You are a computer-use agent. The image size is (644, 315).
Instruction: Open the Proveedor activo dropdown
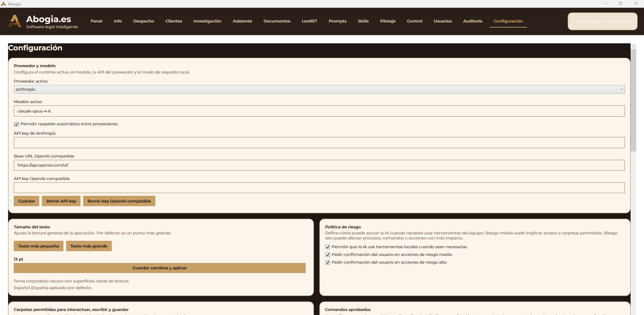[x=319, y=89]
